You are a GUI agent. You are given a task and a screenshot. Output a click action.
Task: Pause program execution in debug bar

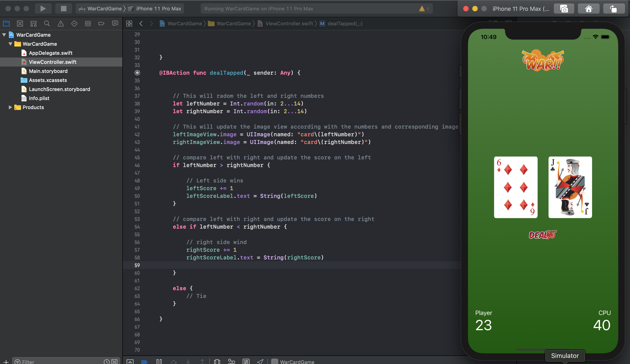tap(159, 361)
